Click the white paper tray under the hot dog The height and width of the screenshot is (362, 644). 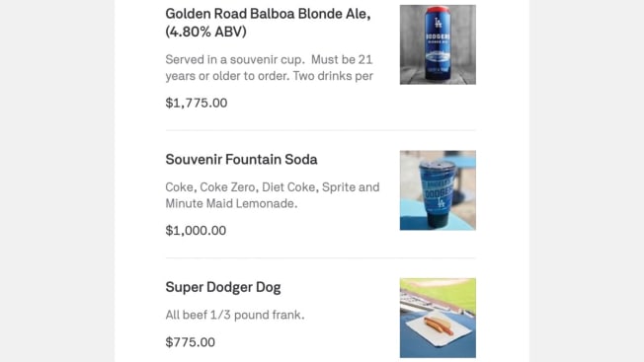tap(439, 329)
